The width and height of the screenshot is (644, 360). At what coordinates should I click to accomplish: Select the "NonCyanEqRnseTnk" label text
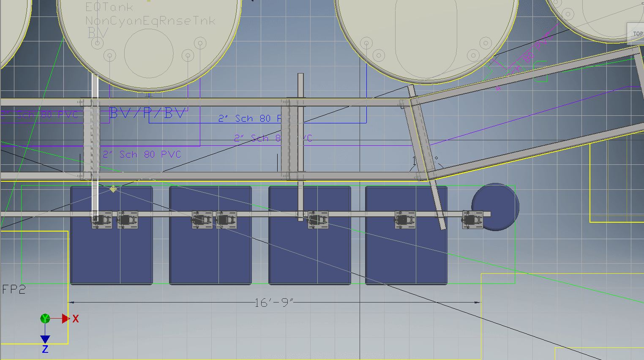pos(150,21)
